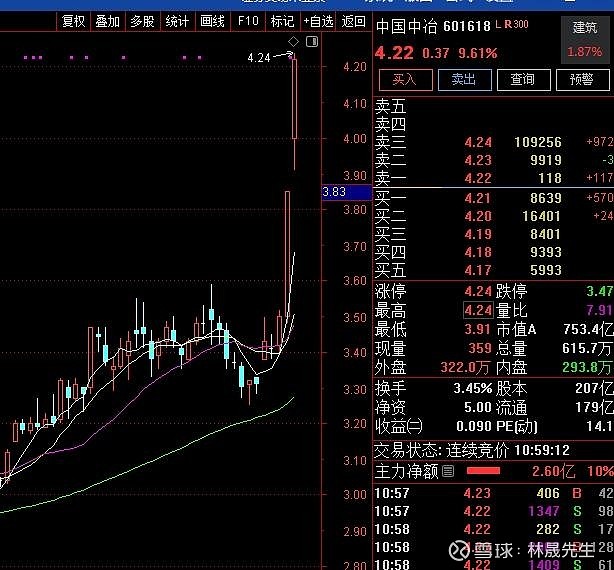Click the 主力净额 red bar
The width and height of the screenshot is (614, 570).
483,471
